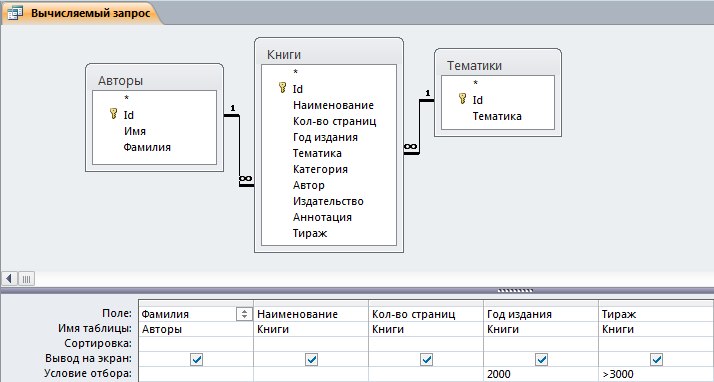Image resolution: width=714 pixels, height=382 pixels.
Task: Select Издательство field in Книги table
Action: [329, 201]
